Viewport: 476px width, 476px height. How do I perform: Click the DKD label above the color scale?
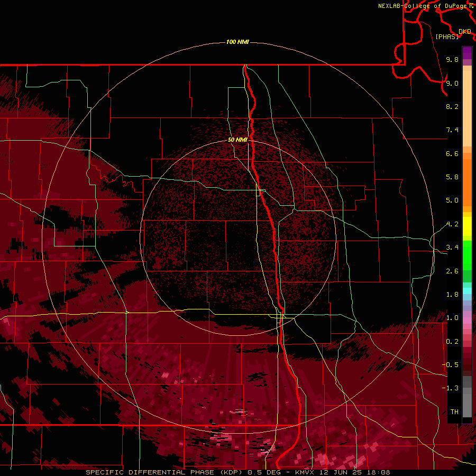tap(465, 32)
